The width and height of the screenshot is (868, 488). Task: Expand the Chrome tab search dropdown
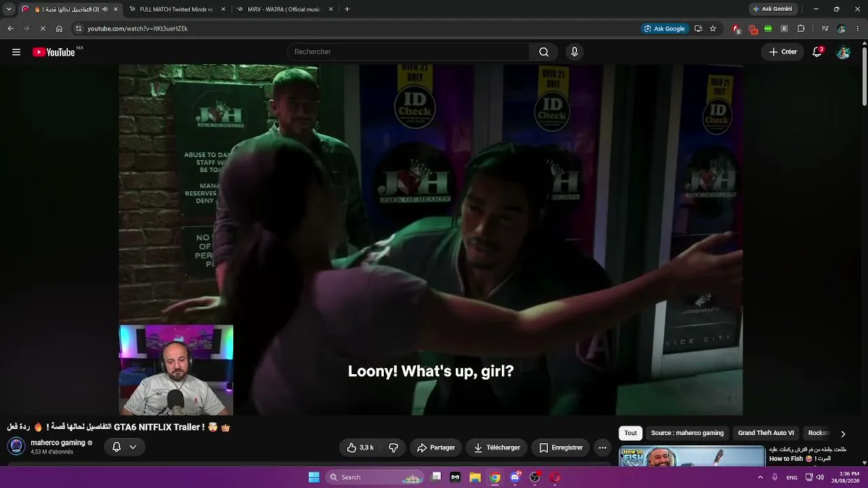(9, 9)
